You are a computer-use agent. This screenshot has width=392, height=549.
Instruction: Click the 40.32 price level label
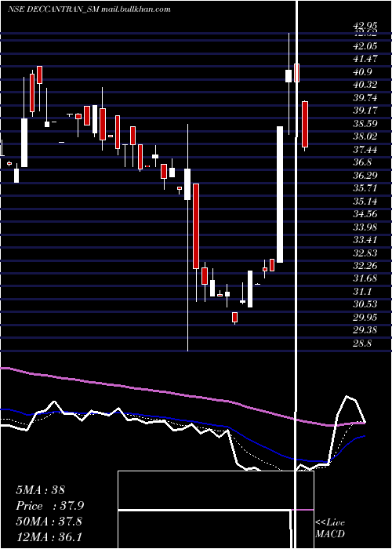click(x=365, y=85)
